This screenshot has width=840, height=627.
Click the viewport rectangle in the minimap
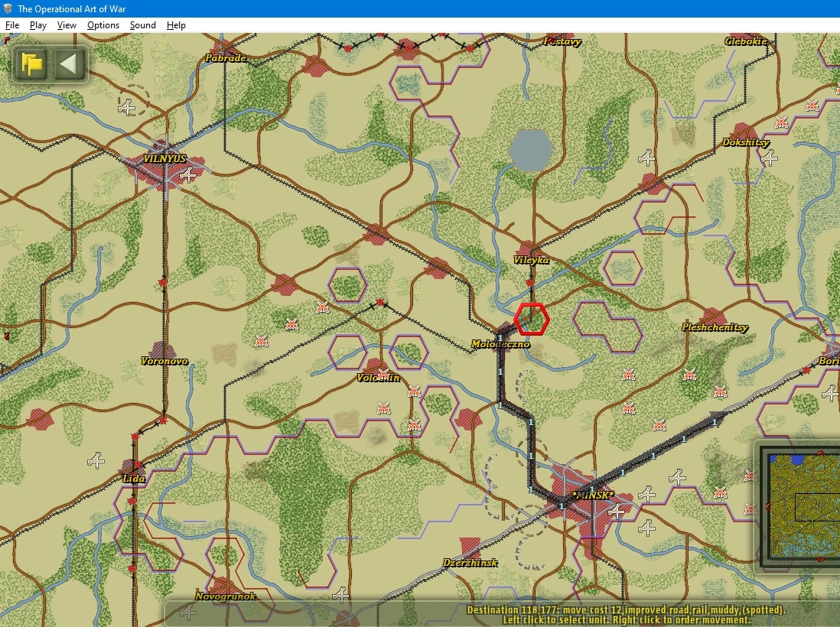[x=818, y=507]
